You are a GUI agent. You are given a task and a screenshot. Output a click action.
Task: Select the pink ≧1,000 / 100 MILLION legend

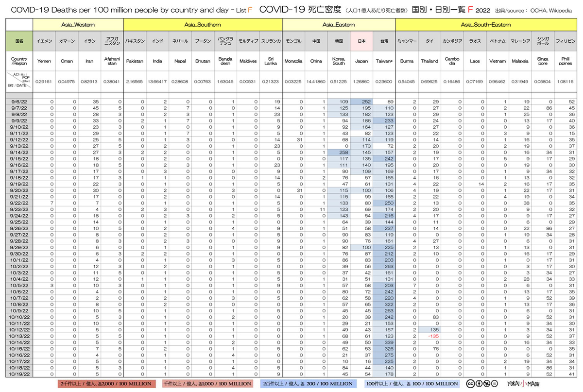click(207, 384)
